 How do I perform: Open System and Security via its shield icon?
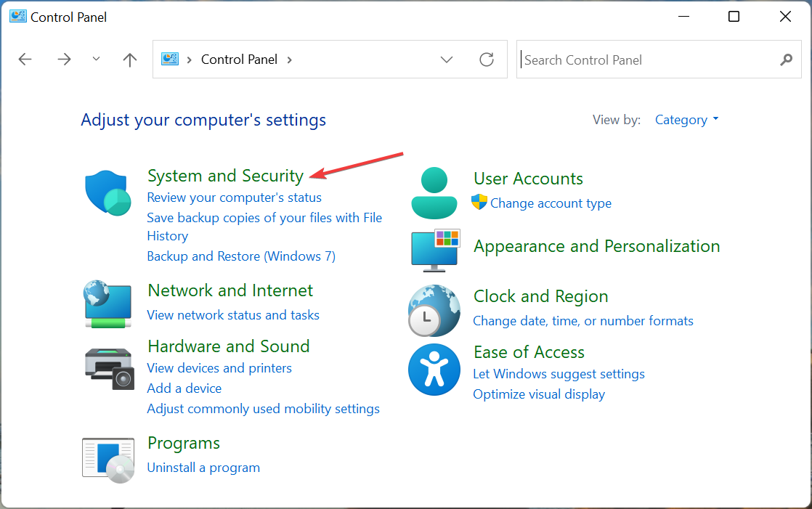pos(107,193)
